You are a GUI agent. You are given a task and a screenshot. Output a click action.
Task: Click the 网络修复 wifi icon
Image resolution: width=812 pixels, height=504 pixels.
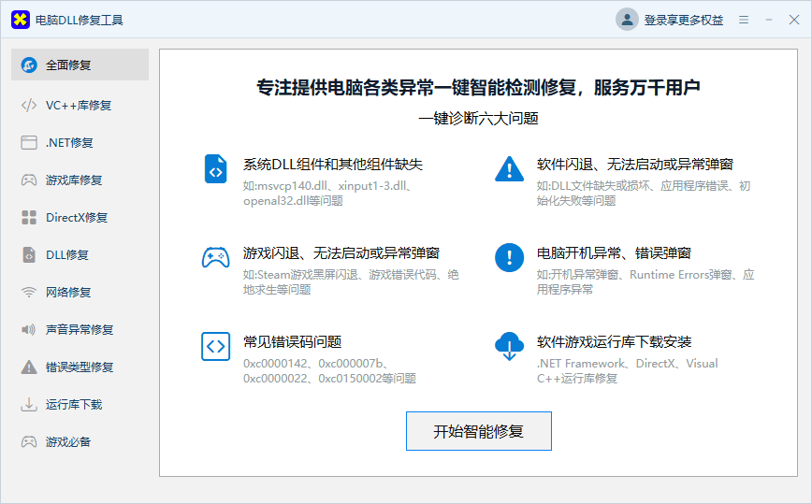(x=29, y=292)
